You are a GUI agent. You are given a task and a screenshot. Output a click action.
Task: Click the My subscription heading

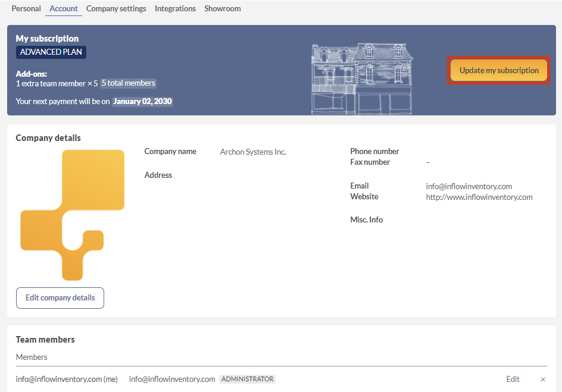pos(47,38)
